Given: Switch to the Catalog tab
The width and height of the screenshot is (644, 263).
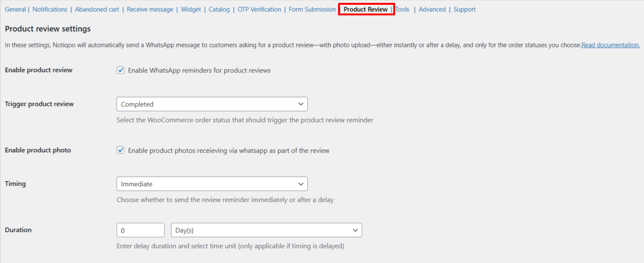Looking at the screenshot, I should coord(219,9).
